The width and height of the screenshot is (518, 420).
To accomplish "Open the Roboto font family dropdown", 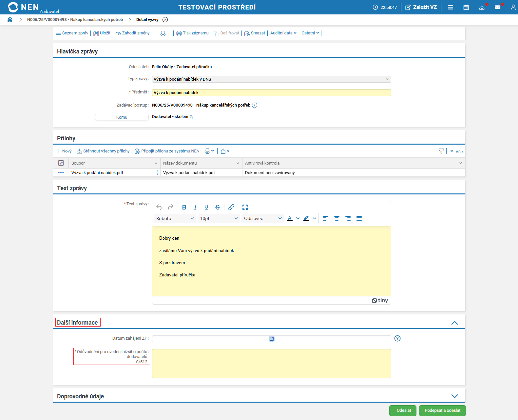I will pyautogui.click(x=175, y=219).
